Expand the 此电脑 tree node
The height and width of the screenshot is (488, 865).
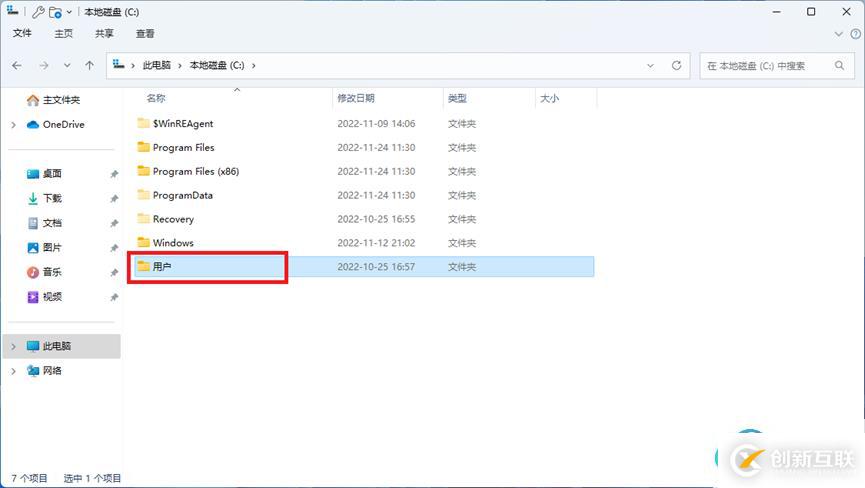(14, 347)
